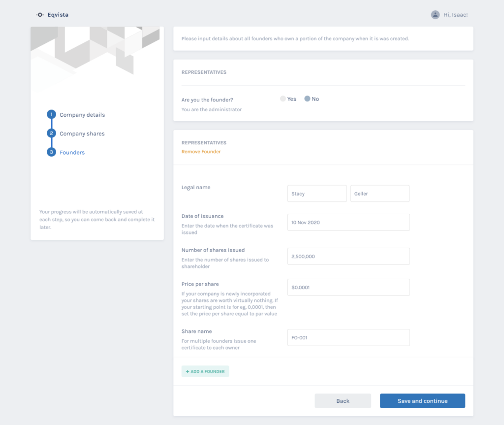Navigate to Founders in the sidebar steps
This screenshot has width=504, height=425.
pyautogui.click(x=72, y=152)
